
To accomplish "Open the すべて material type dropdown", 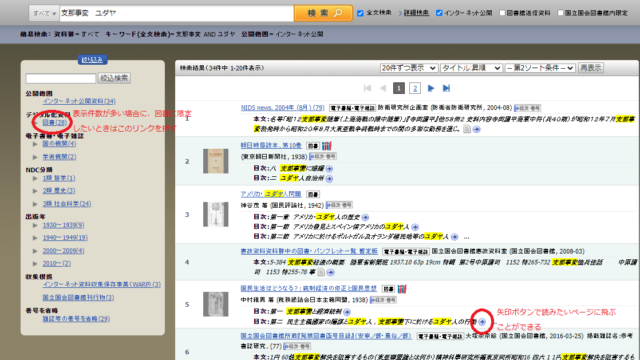I will coord(44,13).
